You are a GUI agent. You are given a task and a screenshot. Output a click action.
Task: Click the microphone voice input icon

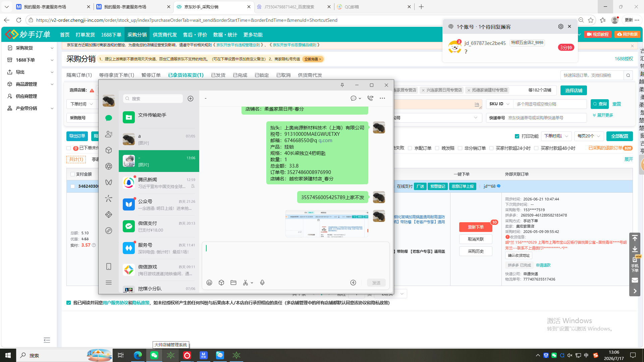[262, 283]
